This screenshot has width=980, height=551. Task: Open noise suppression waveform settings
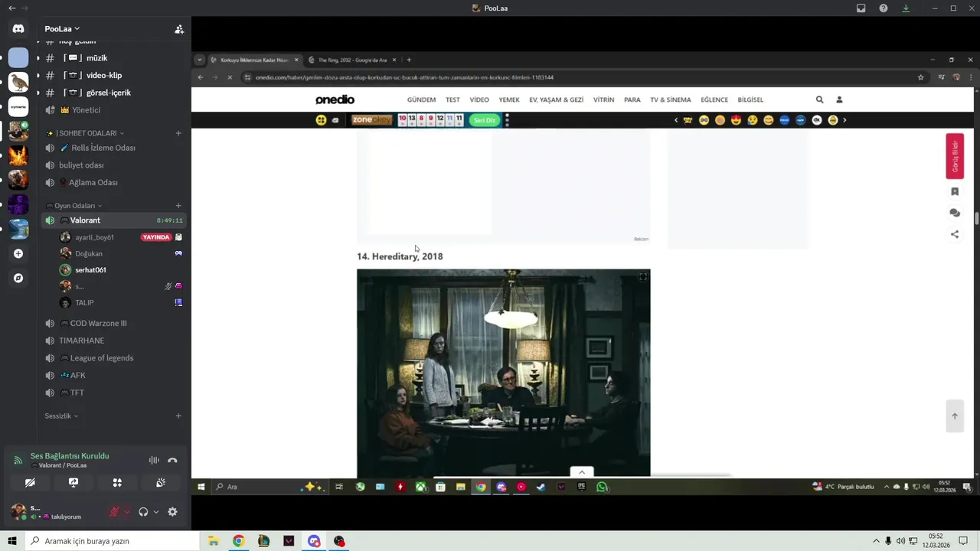154,460
